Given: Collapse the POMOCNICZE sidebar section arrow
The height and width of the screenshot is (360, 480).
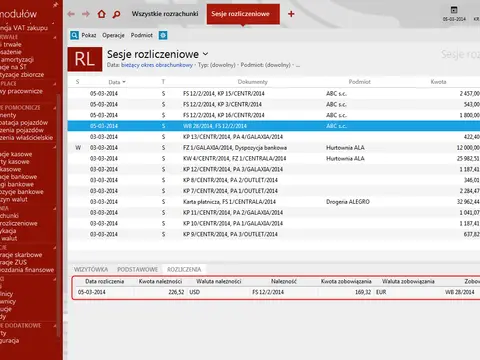Looking at the screenshot, I should [55, 108].
